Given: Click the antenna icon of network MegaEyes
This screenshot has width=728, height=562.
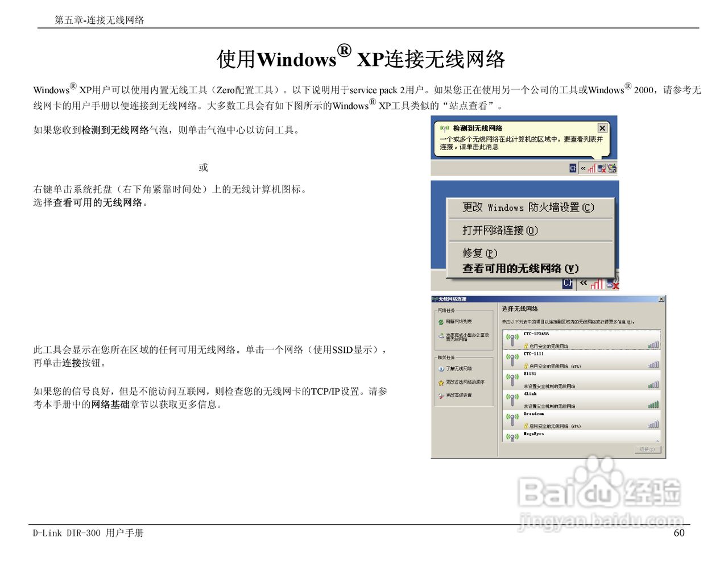Looking at the screenshot, I should tap(512, 437).
